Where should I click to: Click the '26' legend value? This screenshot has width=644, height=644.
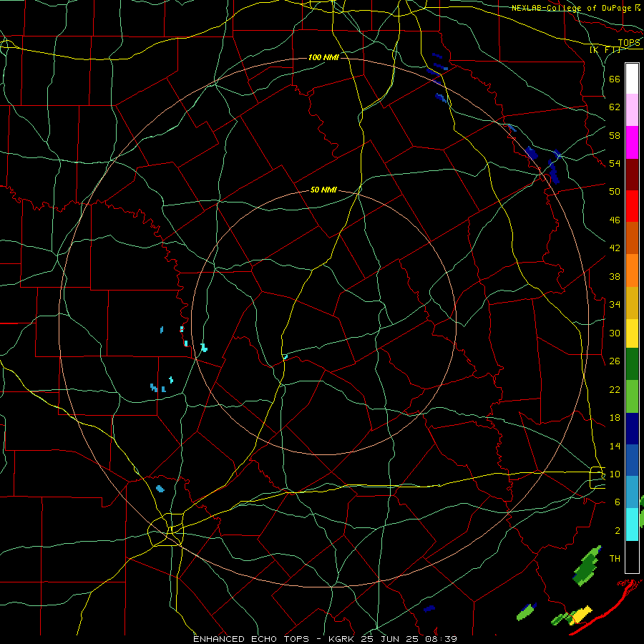coord(615,361)
